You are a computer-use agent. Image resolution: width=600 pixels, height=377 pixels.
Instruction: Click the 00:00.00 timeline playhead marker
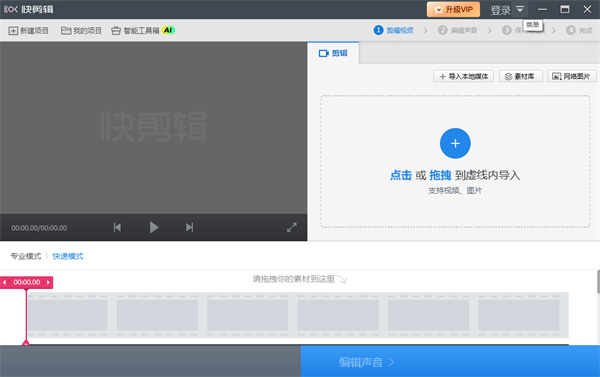pos(26,282)
